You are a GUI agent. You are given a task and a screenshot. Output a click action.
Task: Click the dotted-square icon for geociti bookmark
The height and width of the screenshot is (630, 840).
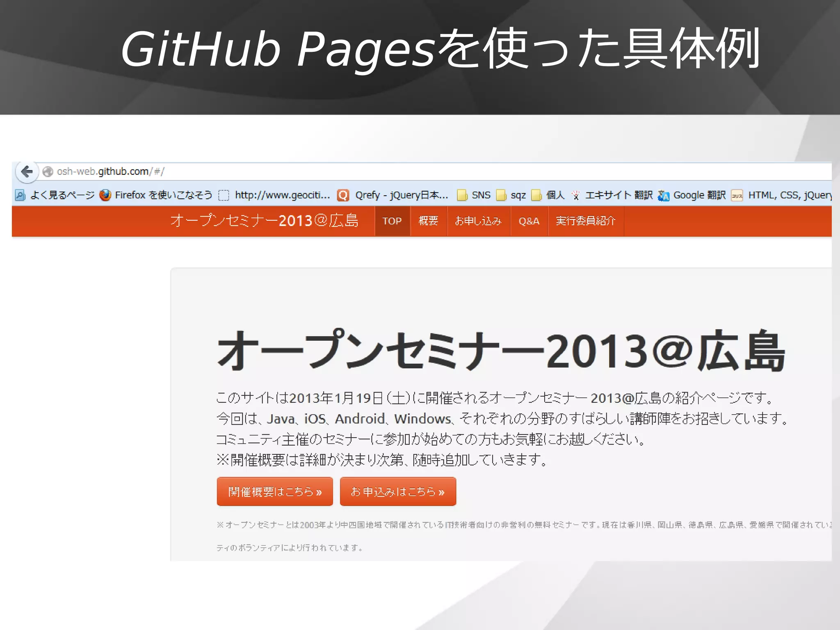click(224, 195)
